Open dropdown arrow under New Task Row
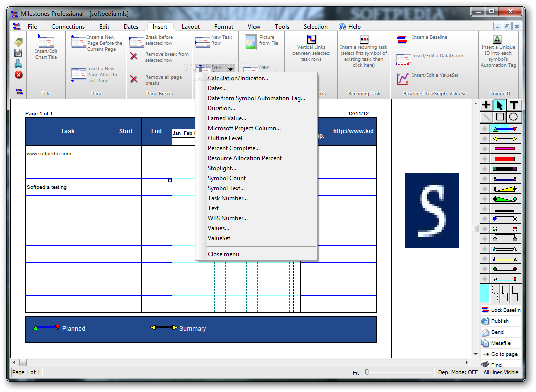536x392 pixels. coord(230,69)
